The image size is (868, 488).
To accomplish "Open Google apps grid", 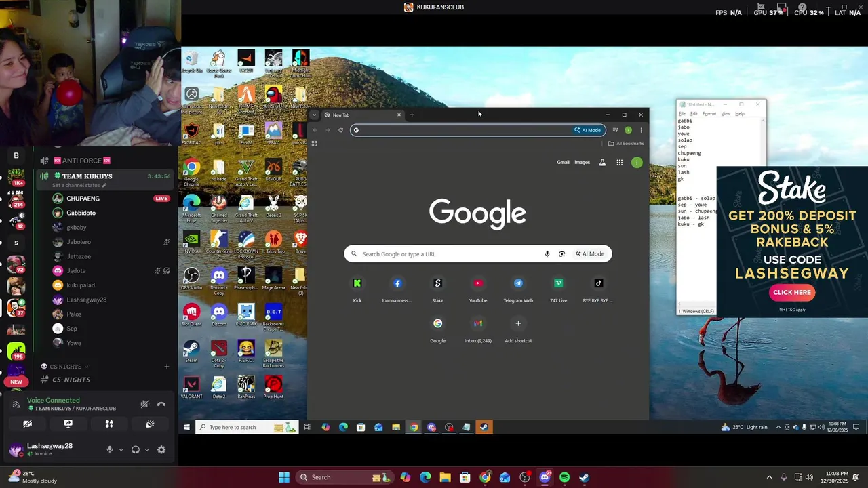I will [x=619, y=163].
